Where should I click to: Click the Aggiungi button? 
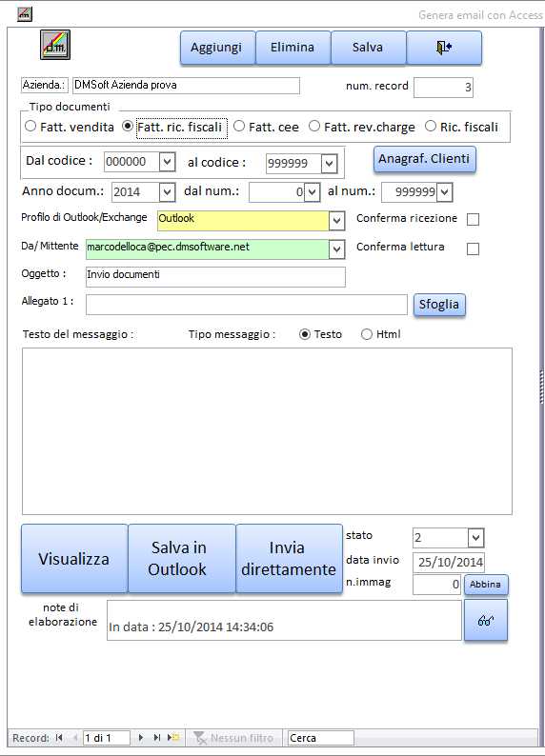point(217,48)
